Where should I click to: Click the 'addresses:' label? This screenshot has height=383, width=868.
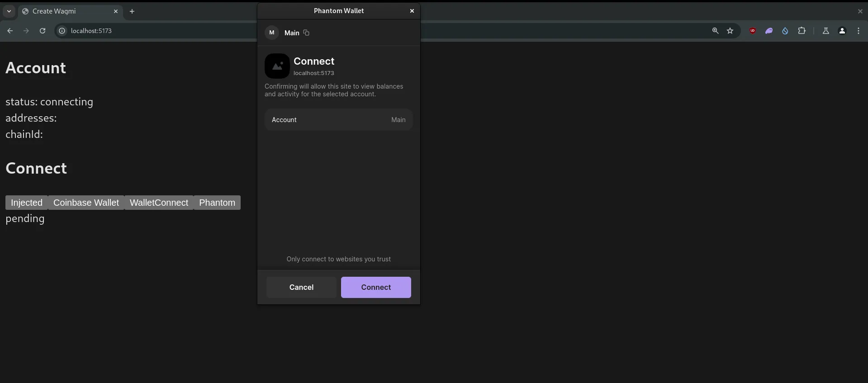tap(31, 118)
